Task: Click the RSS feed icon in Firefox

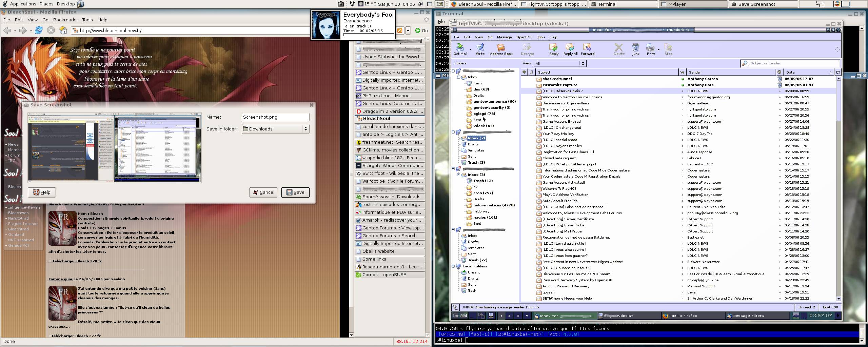Action: (400, 30)
